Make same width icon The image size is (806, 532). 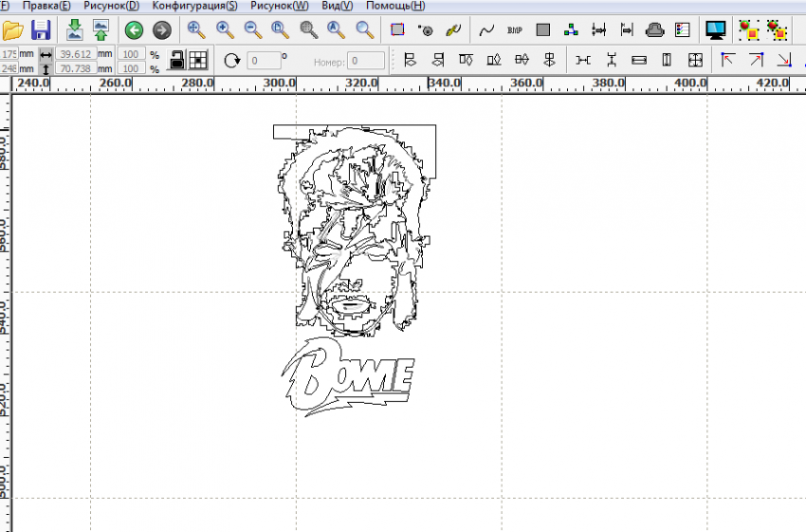[639, 60]
